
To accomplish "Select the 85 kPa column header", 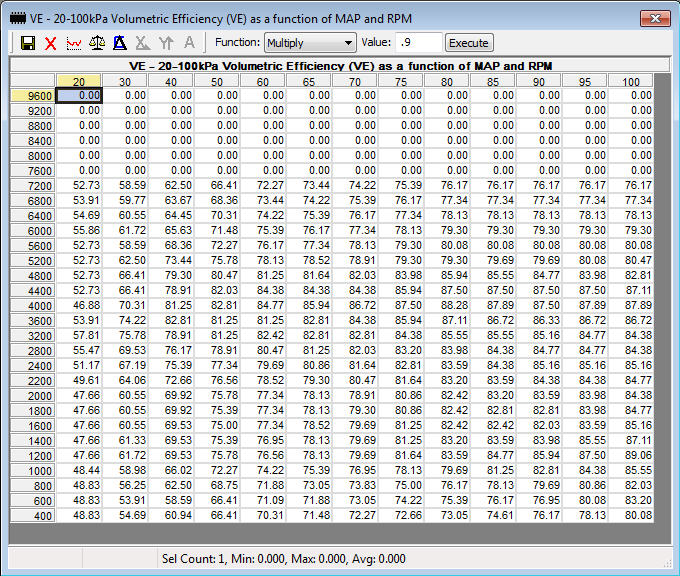I will 493,81.
